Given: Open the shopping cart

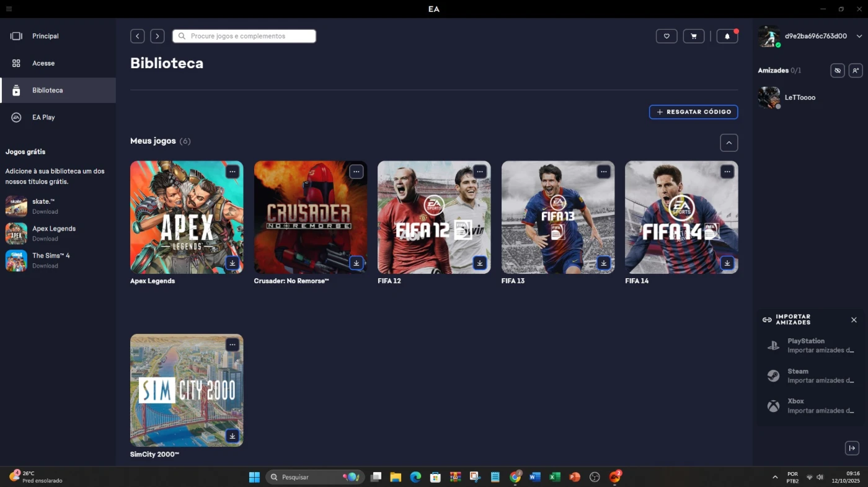Looking at the screenshot, I should [x=693, y=37].
